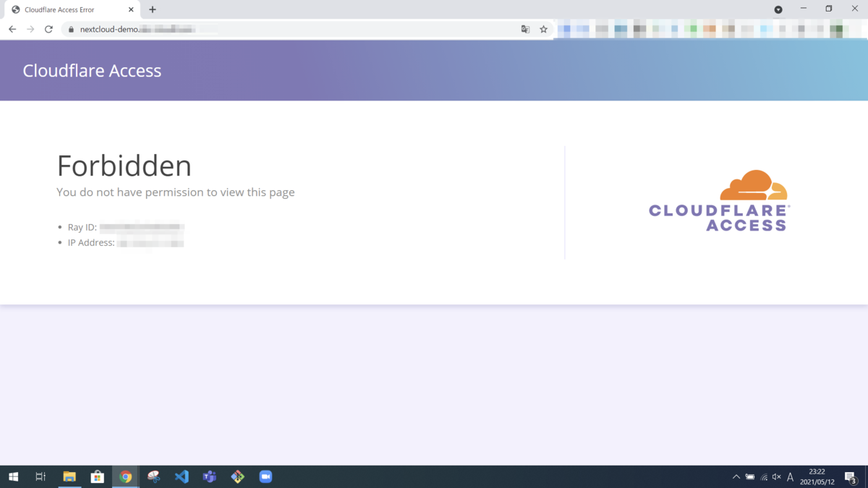Open Microsoft Store from the taskbar
868x488 pixels.
tap(98, 476)
